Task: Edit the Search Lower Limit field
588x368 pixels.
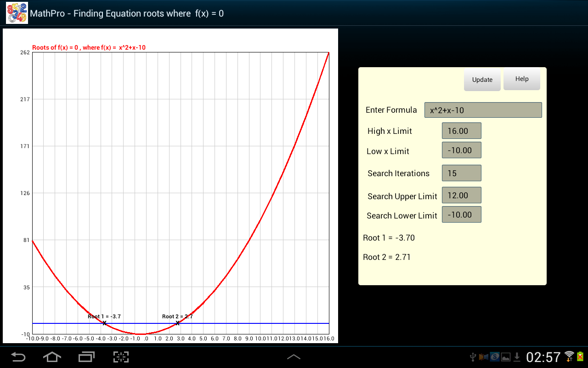Action: click(462, 214)
